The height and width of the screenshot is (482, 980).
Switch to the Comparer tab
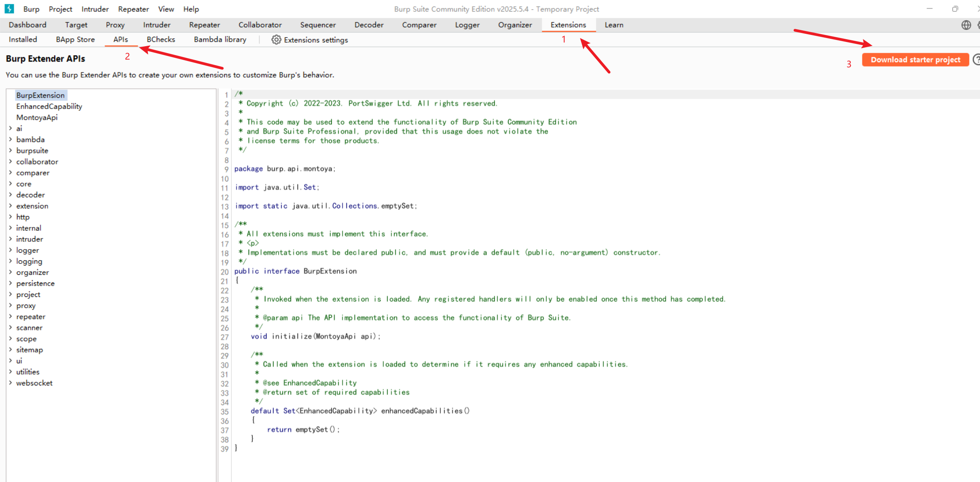point(419,25)
